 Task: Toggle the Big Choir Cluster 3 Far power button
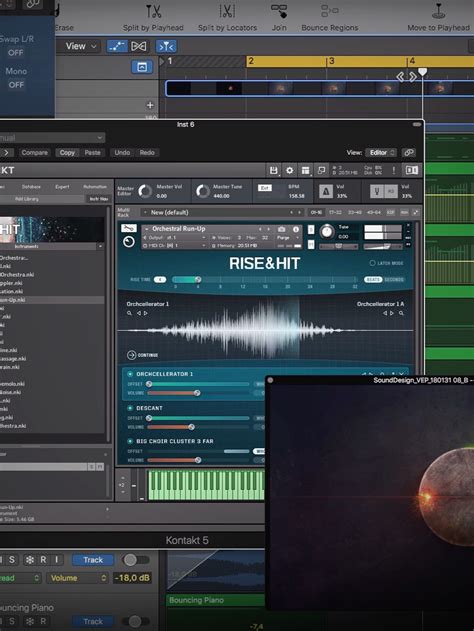(130, 441)
